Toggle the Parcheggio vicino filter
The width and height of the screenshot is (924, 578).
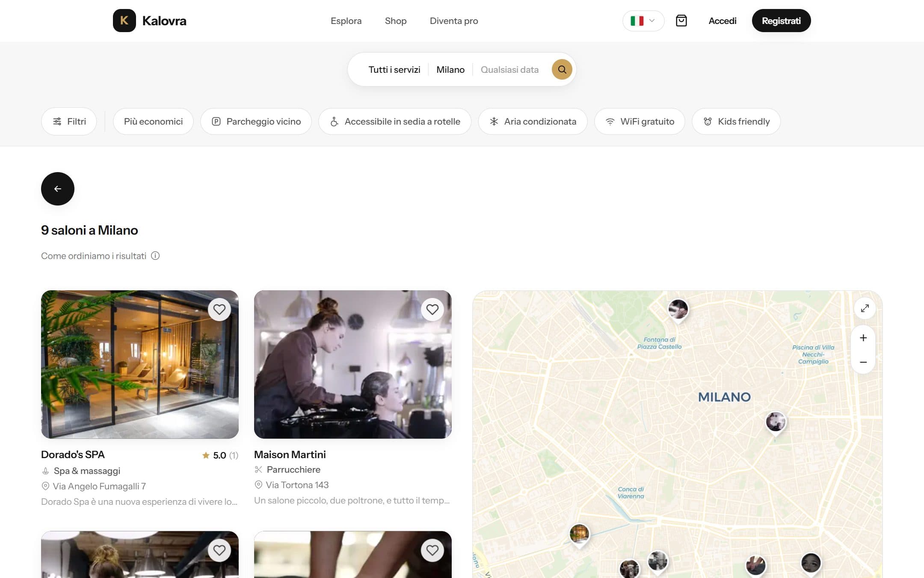click(x=256, y=122)
